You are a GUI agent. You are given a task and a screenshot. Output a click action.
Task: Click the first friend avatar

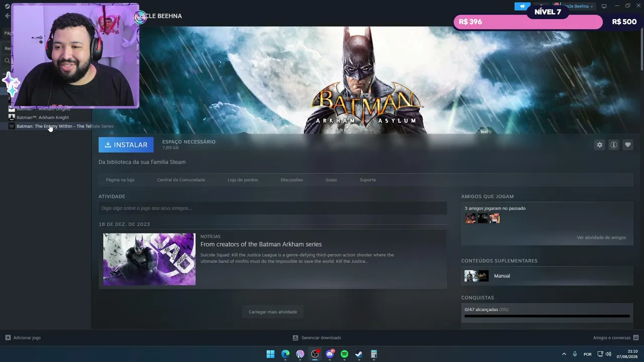470,218
